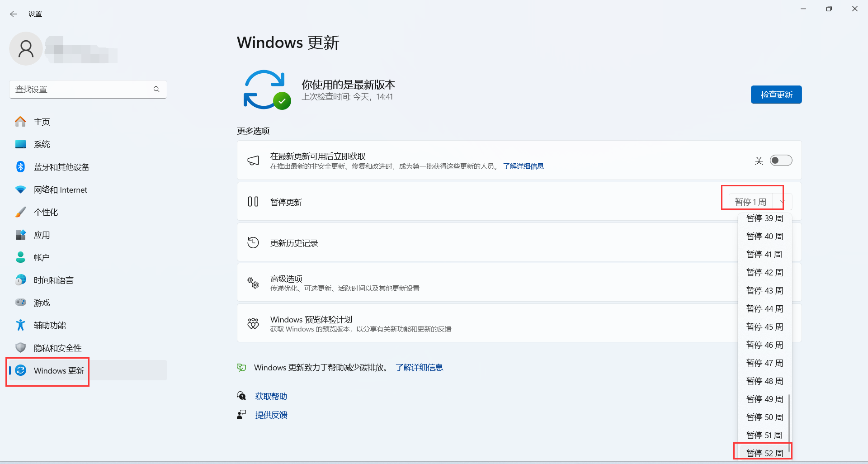The height and width of the screenshot is (464, 868).
Task: Open 了解详细信息 link about carbon emissions
Action: pyautogui.click(x=419, y=368)
